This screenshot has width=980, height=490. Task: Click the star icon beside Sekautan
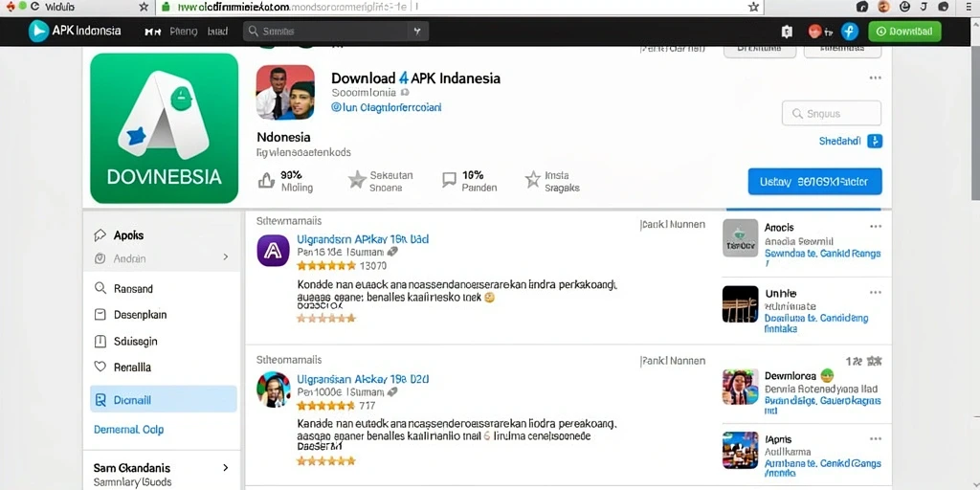(x=357, y=181)
